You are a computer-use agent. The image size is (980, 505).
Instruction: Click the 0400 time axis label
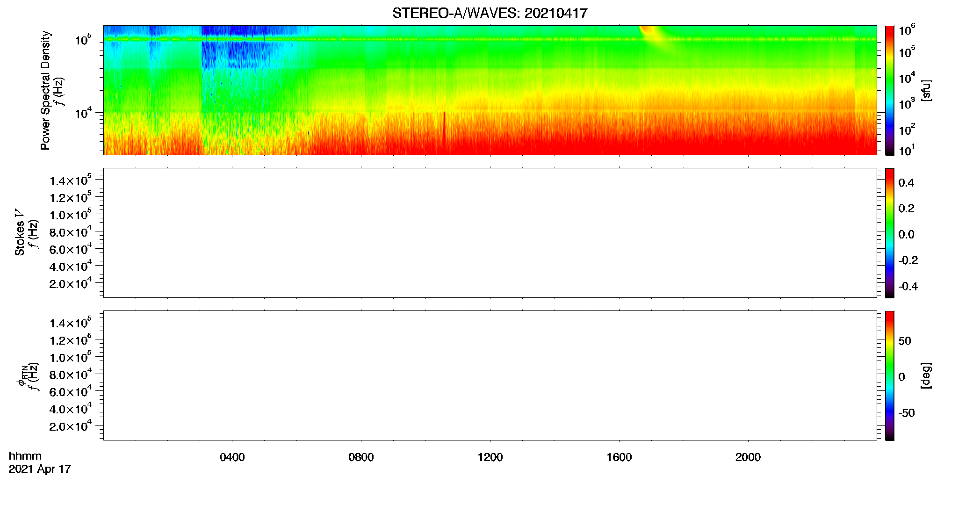tap(232, 457)
